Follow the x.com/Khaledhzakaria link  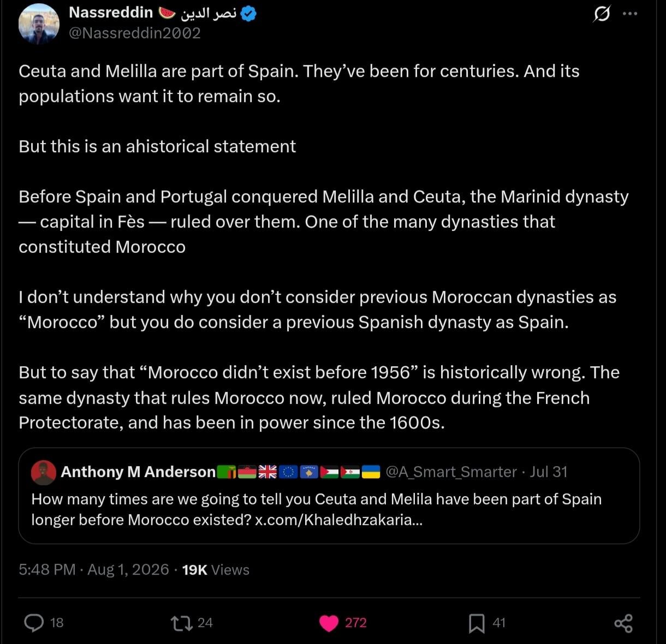[338, 520]
